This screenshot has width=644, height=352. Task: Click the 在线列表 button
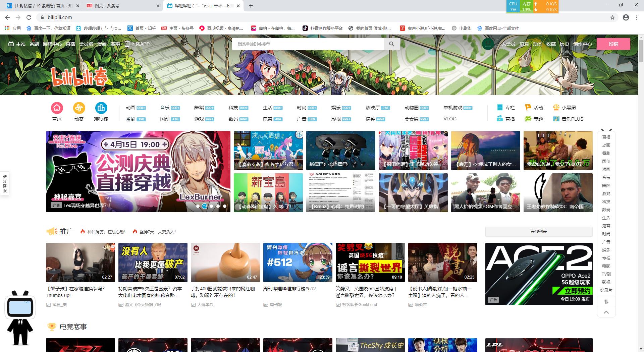coord(539,231)
